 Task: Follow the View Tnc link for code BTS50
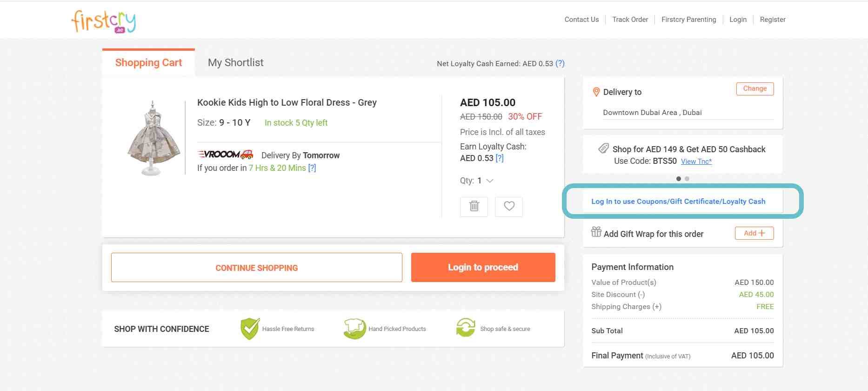point(696,161)
